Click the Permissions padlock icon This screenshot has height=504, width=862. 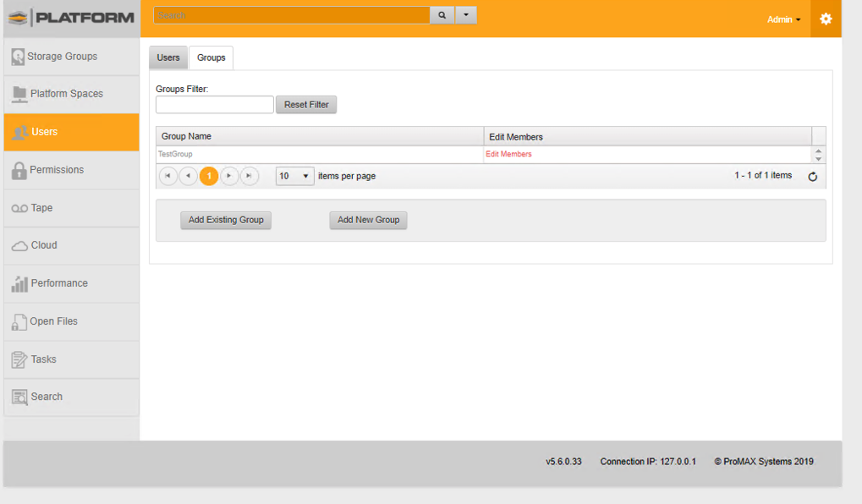tap(19, 170)
